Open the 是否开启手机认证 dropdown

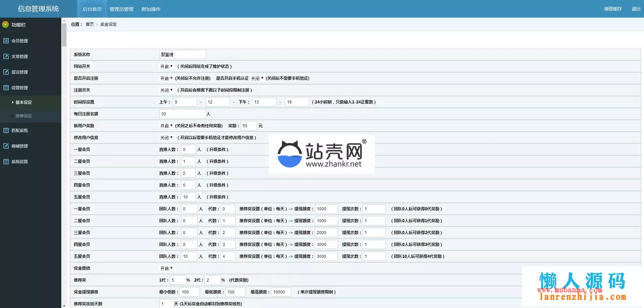(x=257, y=78)
